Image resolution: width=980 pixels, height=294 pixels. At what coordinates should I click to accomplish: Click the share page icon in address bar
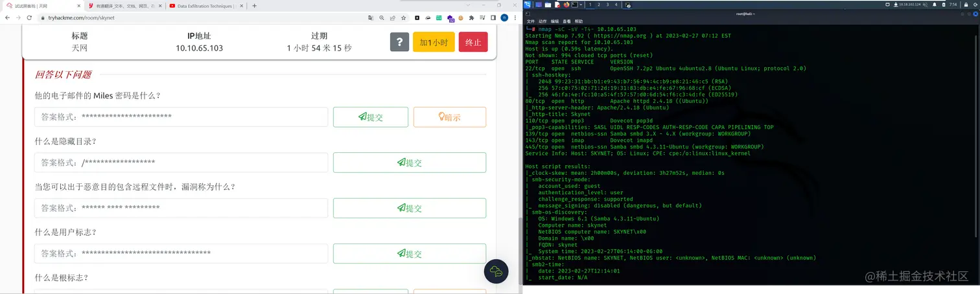click(x=393, y=17)
